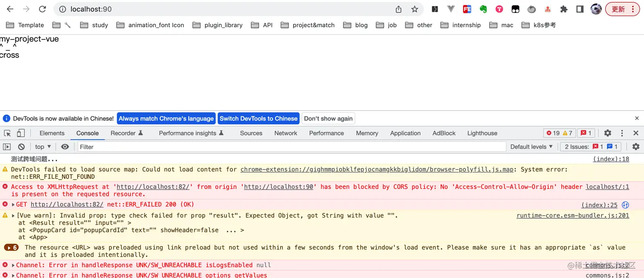Click the 2 Issues counter
Image resolution: width=644 pixels, height=278 pixels.
tap(591, 147)
